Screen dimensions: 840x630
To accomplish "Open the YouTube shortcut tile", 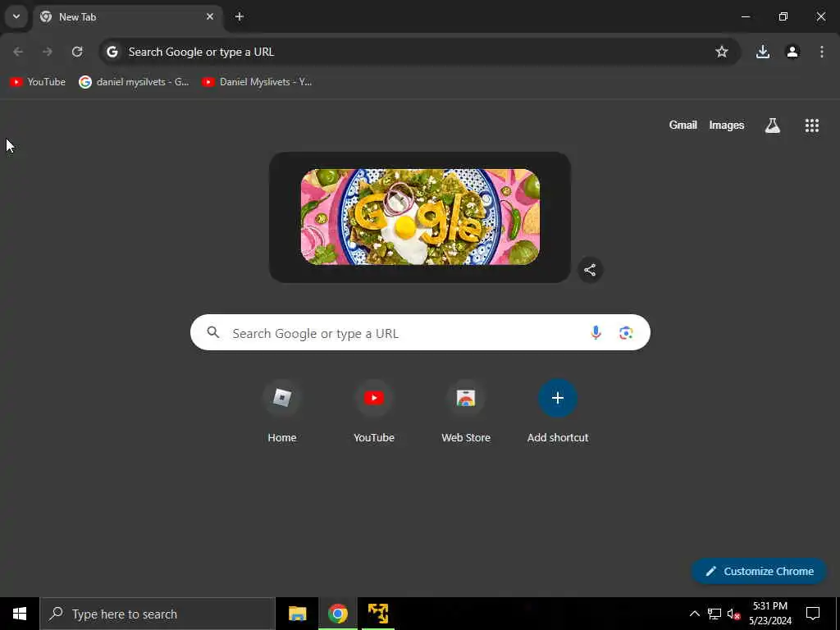I will 374,412.
